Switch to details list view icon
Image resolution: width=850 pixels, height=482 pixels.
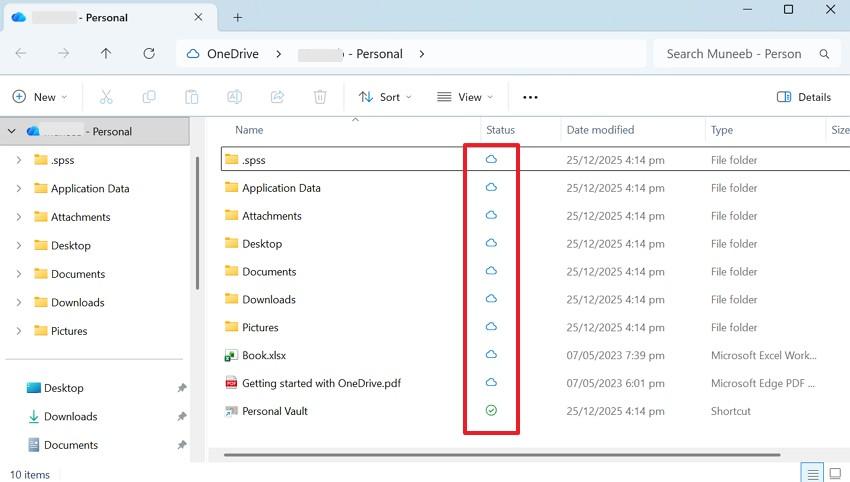pyautogui.click(x=813, y=474)
